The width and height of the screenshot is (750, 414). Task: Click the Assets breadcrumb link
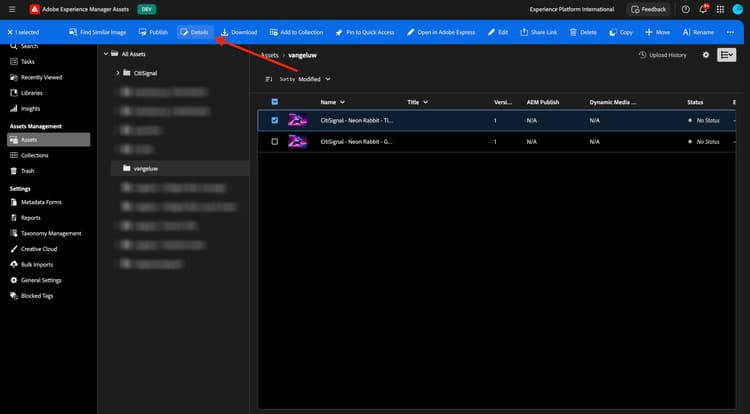pos(269,55)
